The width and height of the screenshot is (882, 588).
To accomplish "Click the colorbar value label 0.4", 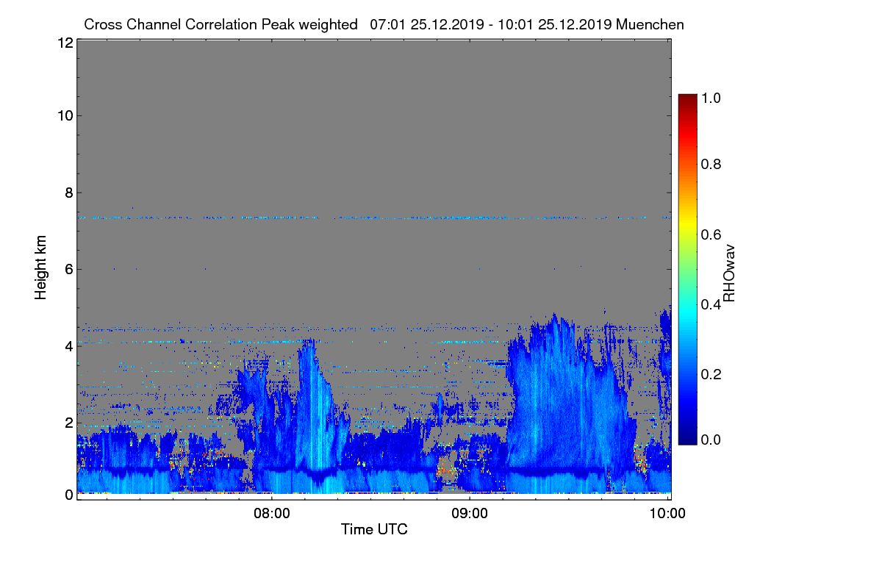I will 710,304.
